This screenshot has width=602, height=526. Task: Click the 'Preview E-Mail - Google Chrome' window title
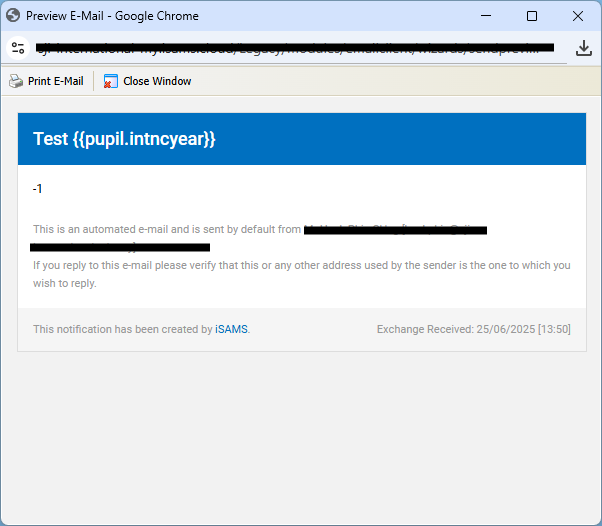coord(112,16)
